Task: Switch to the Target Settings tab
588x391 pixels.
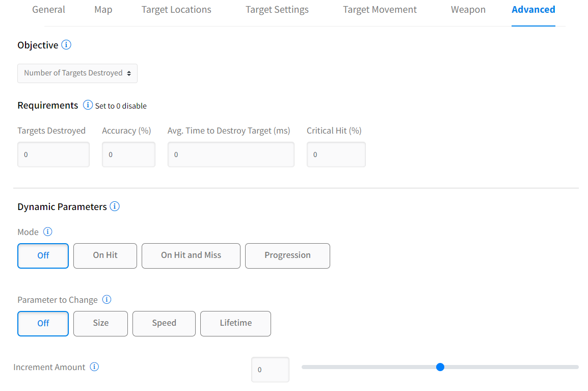Action: 277,10
